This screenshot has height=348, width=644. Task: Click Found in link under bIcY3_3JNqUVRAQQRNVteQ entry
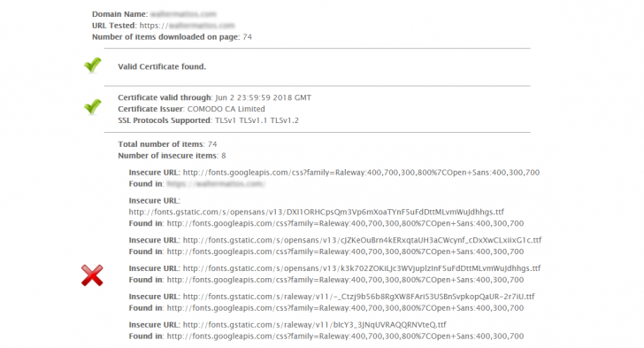(x=345, y=336)
